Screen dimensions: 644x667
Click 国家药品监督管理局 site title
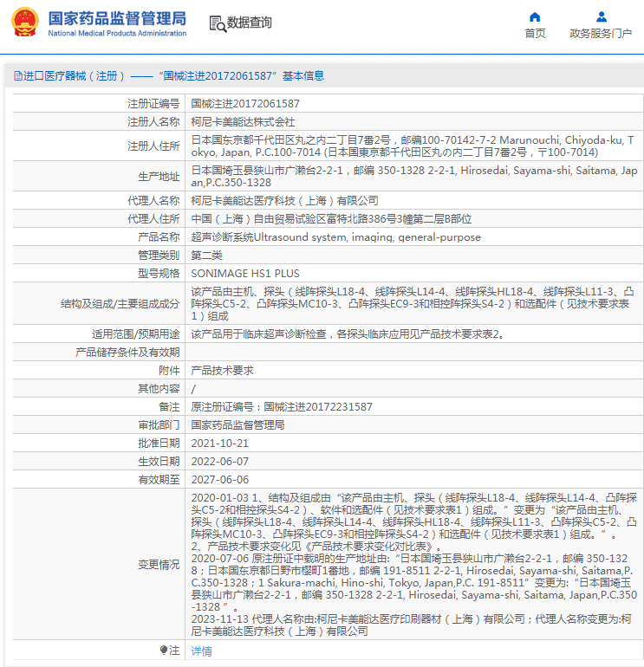tap(117, 18)
